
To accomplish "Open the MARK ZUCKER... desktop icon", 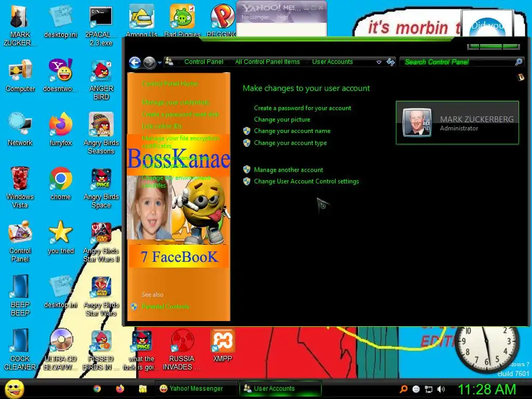I will tap(20, 25).
